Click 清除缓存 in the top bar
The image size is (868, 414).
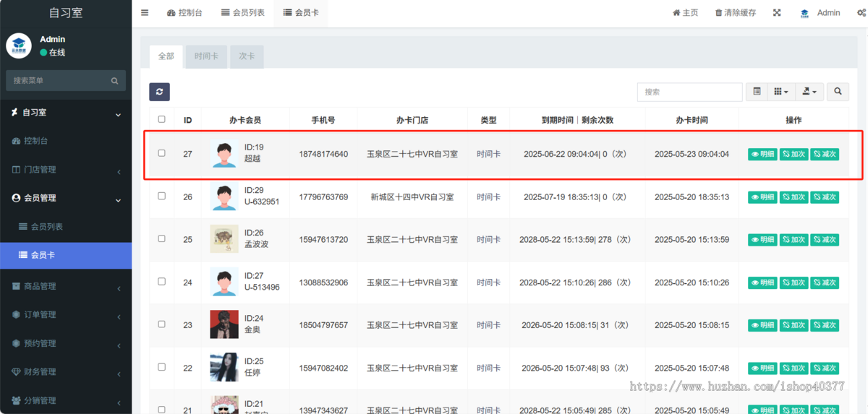pos(735,13)
